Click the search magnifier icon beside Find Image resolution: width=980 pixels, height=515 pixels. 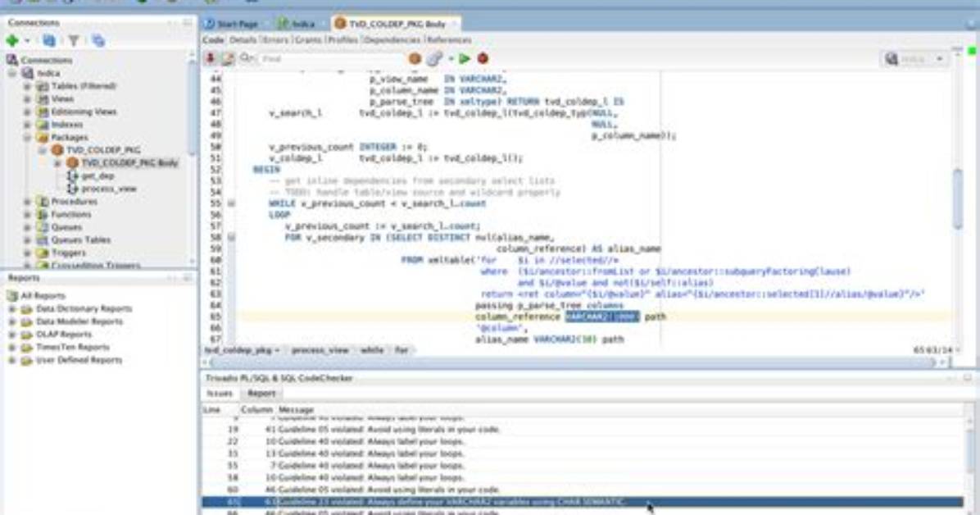click(247, 58)
